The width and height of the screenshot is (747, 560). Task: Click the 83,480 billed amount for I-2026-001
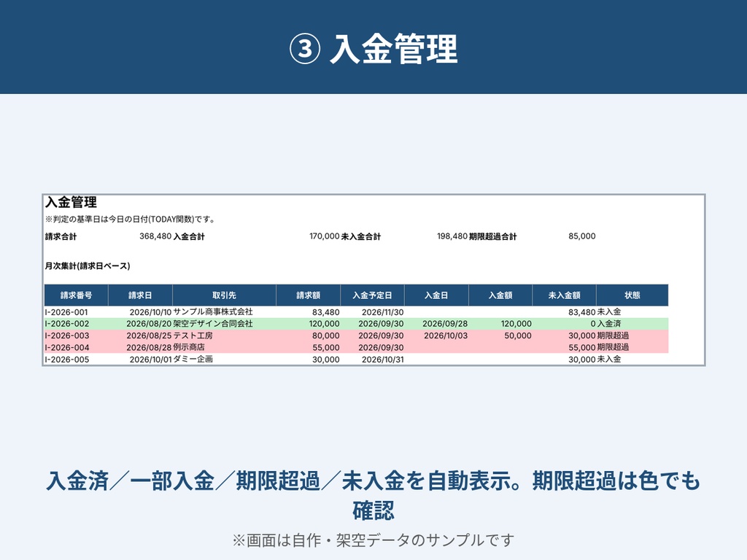click(x=326, y=312)
